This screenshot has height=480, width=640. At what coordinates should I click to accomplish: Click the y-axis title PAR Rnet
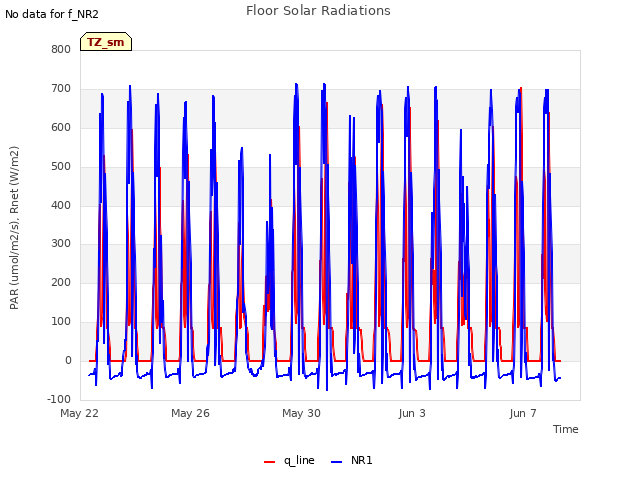click(14, 228)
